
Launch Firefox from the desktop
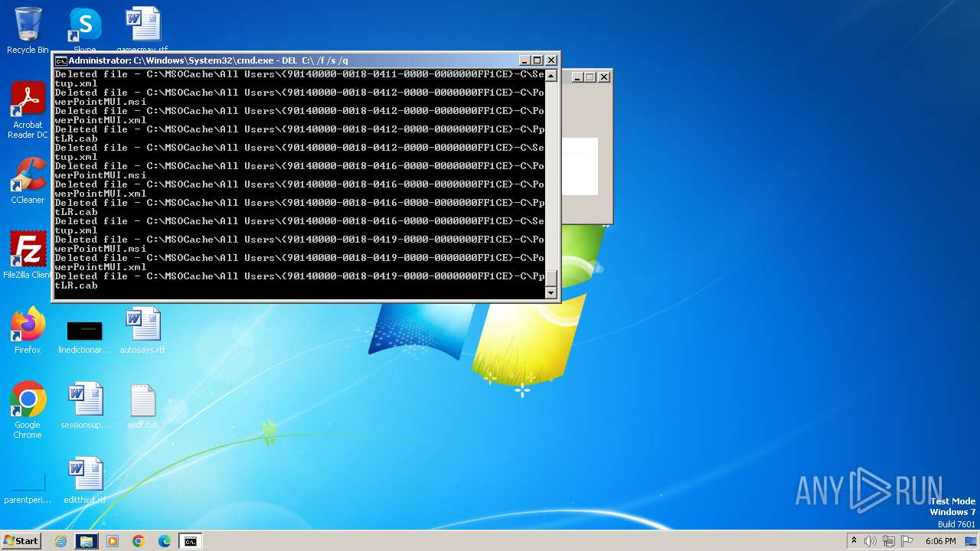pyautogui.click(x=28, y=331)
